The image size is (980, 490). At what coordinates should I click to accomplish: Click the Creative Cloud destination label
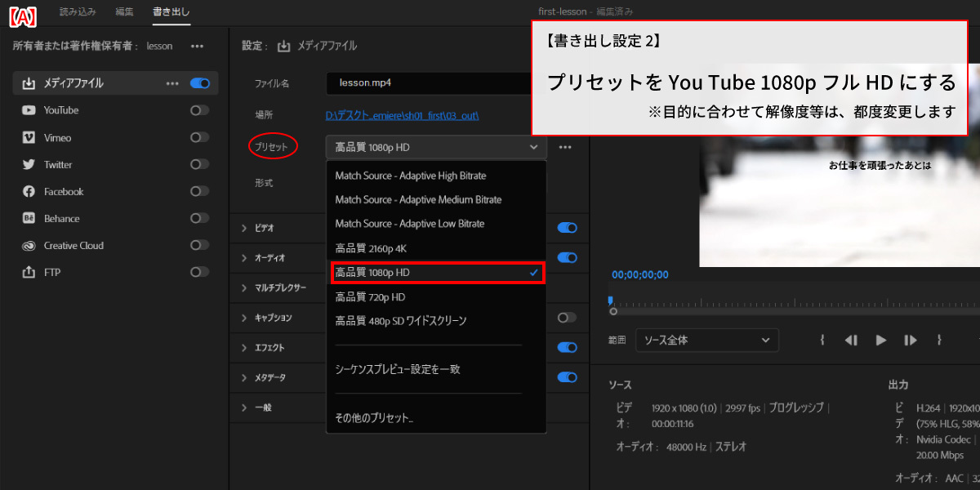coord(73,245)
